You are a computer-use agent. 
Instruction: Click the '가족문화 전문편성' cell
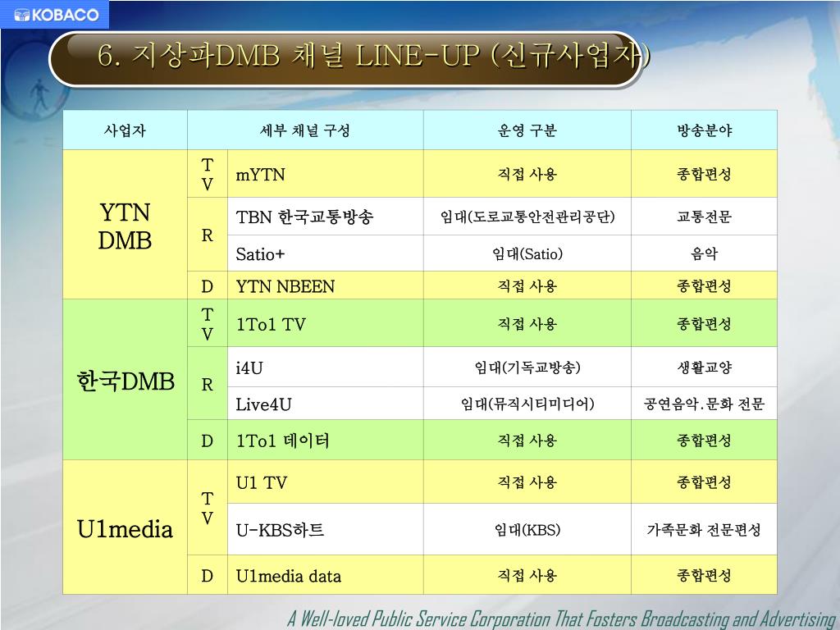pos(704,529)
